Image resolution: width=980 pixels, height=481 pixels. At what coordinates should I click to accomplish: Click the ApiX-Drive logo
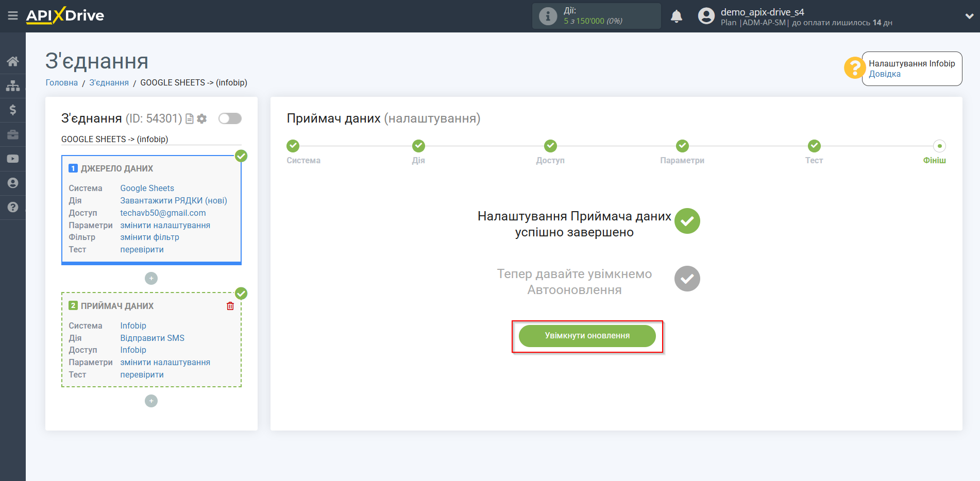point(65,15)
